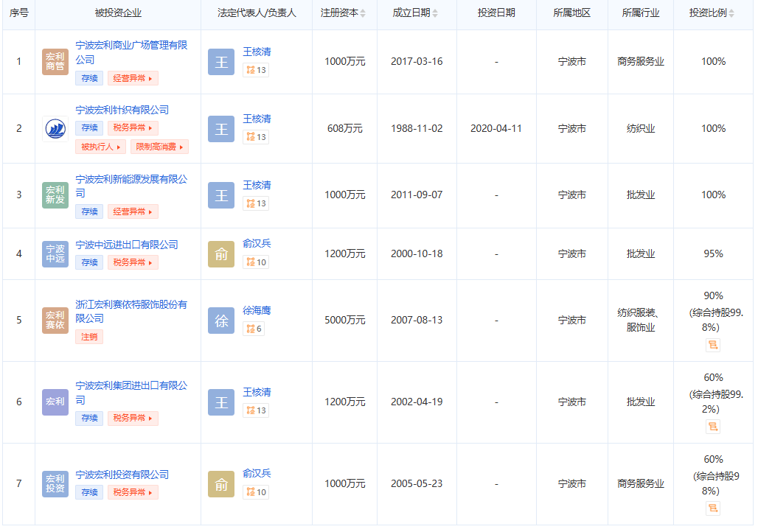
Task: Click the 宁波宏利针织 round blue logo
Action: [x=55, y=129]
